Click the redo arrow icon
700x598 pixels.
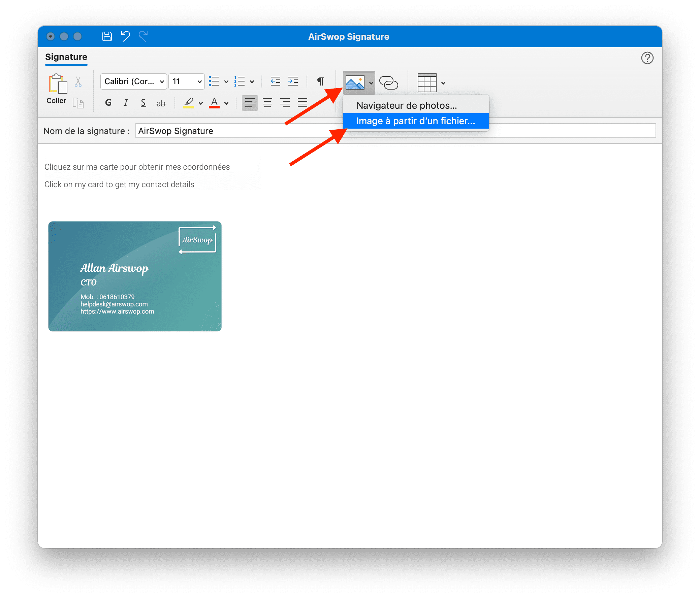click(143, 36)
